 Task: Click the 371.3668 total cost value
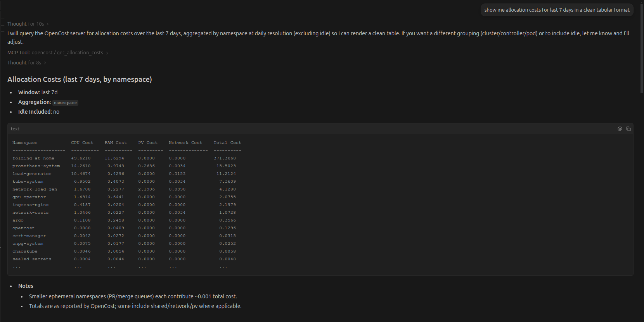coord(225,158)
